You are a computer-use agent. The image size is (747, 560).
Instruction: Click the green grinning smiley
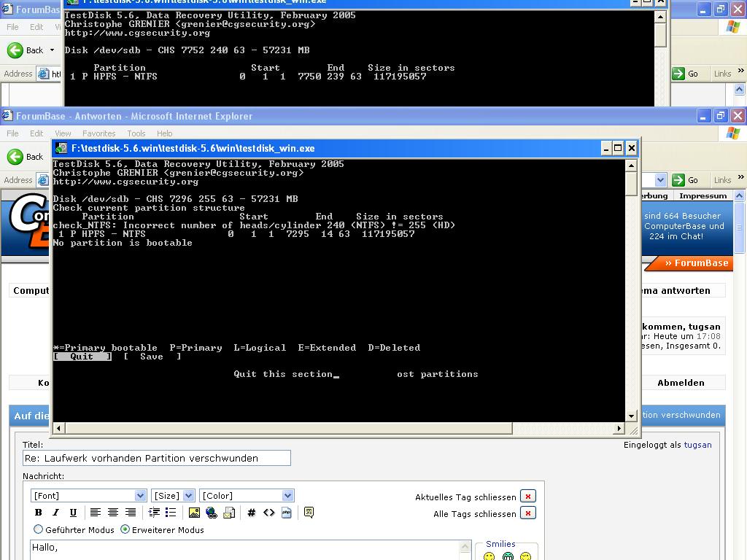[508, 556]
